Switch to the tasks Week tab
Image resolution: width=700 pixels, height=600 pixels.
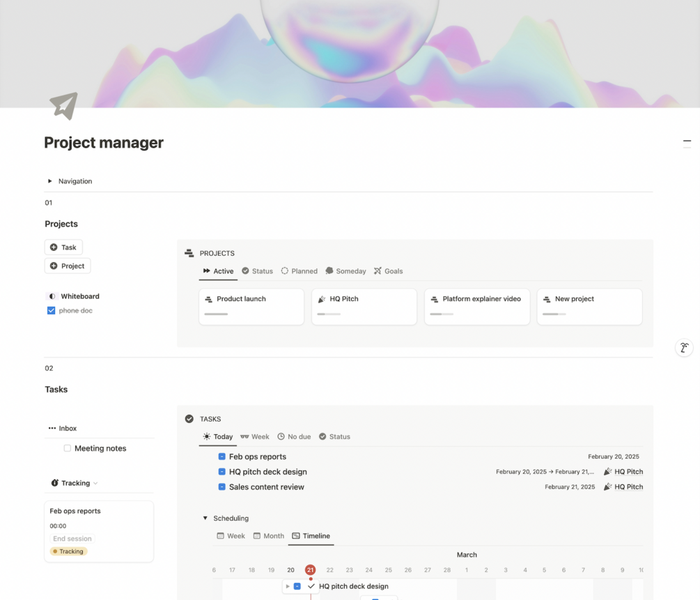click(255, 436)
